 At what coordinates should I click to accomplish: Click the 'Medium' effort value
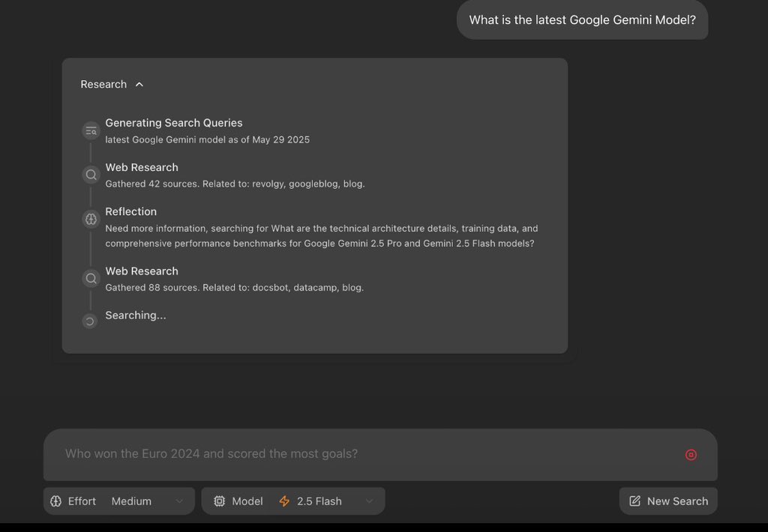(x=131, y=501)
